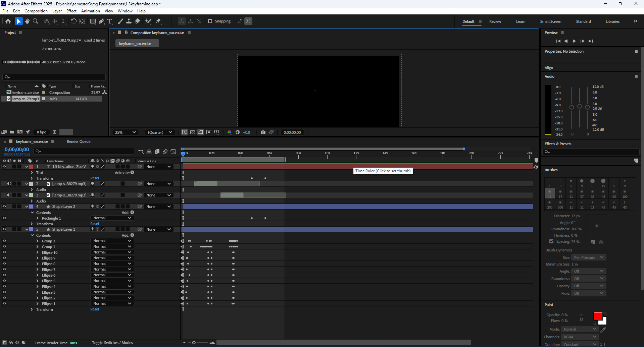Toggle the brush Spacing checkbox
Viewport: 644px width, 347px height.
coord(551,241)
